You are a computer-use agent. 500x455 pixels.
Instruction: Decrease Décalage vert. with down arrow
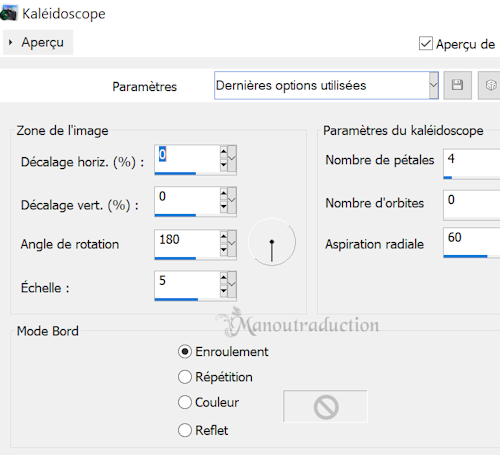coord(223,207)
